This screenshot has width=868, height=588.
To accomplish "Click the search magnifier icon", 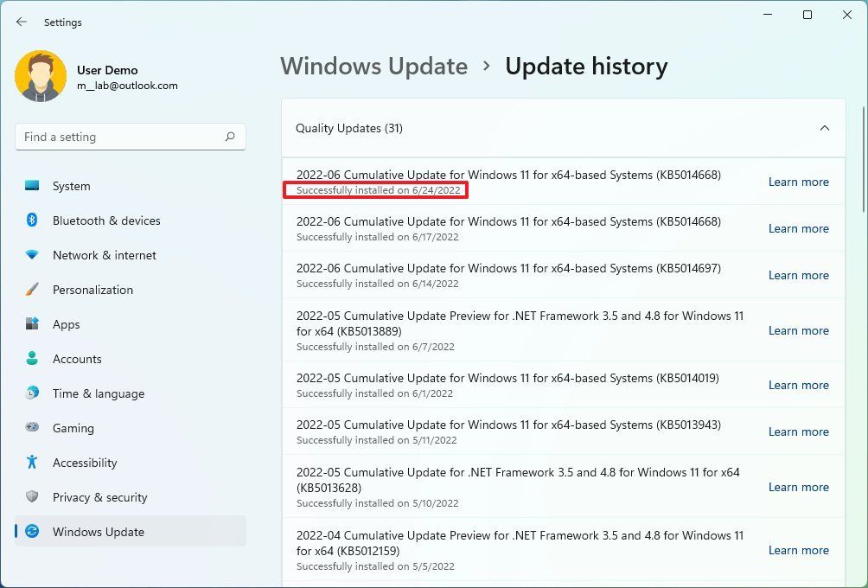I will pos(229,137).
